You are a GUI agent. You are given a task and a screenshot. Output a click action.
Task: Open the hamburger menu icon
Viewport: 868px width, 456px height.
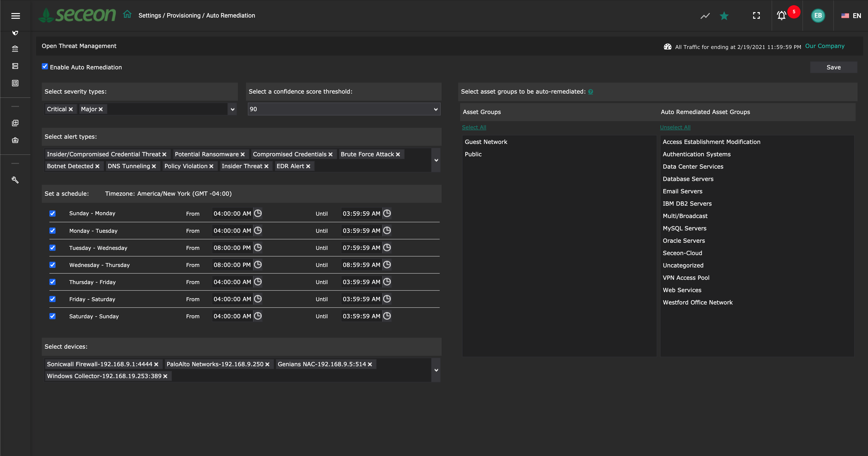pyautogui.click(x=15, y=15)
